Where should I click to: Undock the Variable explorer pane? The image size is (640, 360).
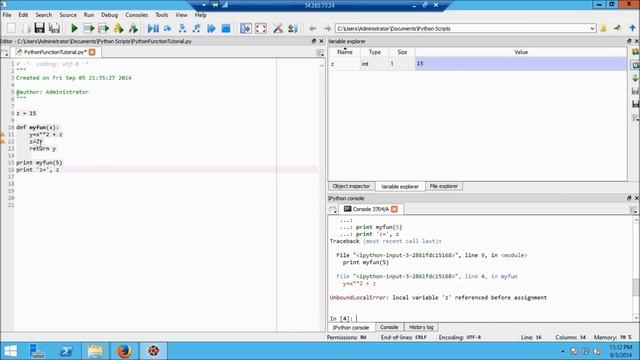[629, 41]
